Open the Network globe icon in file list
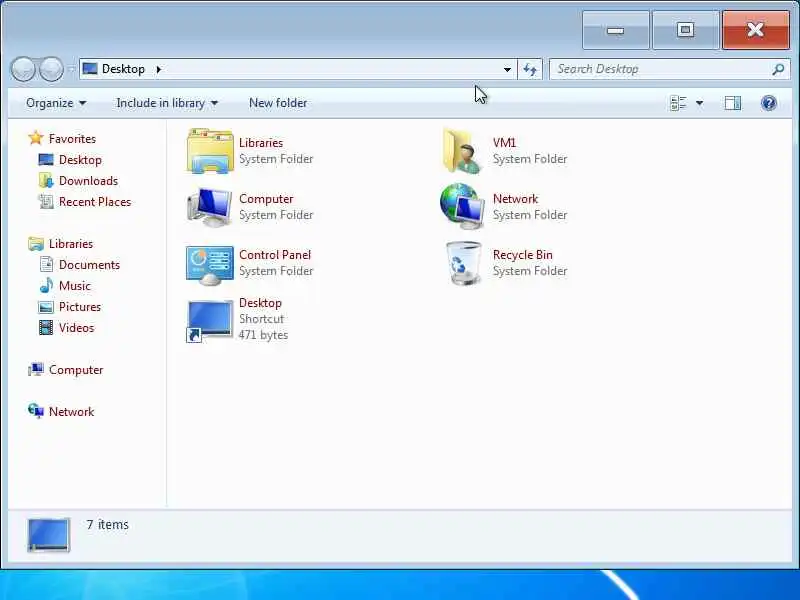Image resolution: width=800 pixels, height=600 pixels. point(462,206)
